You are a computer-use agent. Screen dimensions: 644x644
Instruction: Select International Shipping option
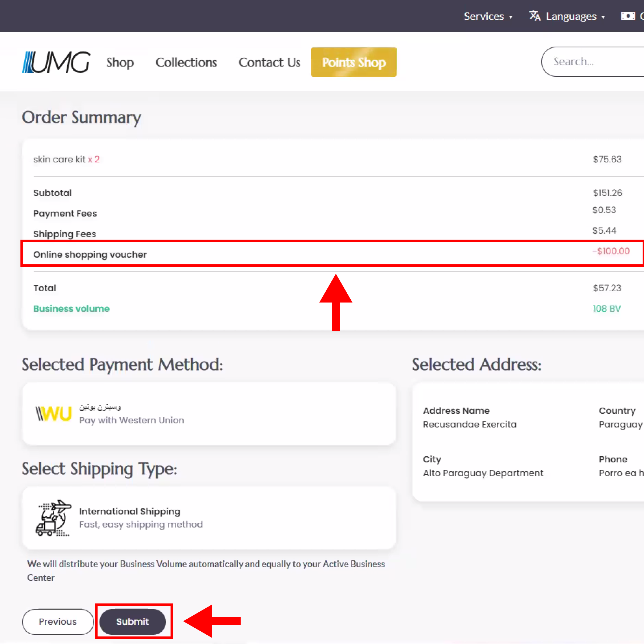(209, 518)
